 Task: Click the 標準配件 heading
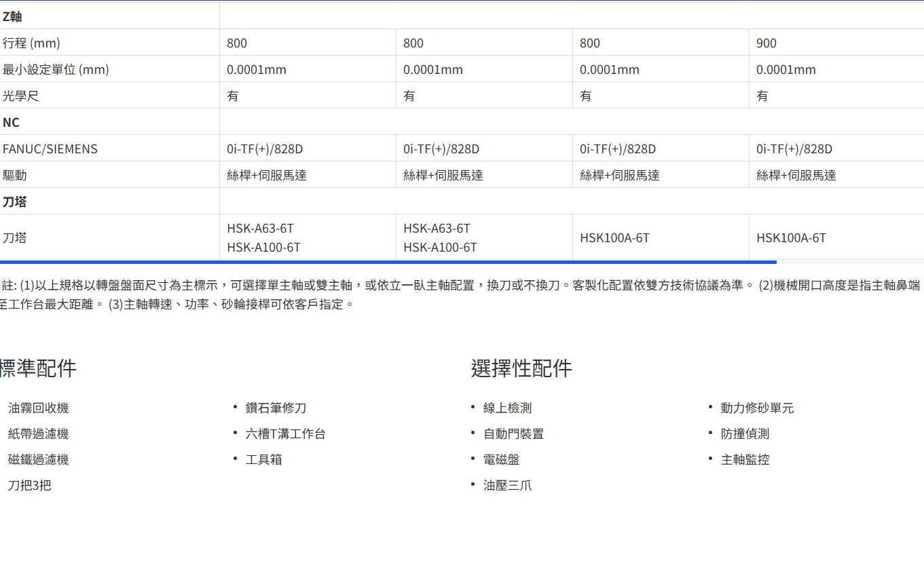[37, 368]
